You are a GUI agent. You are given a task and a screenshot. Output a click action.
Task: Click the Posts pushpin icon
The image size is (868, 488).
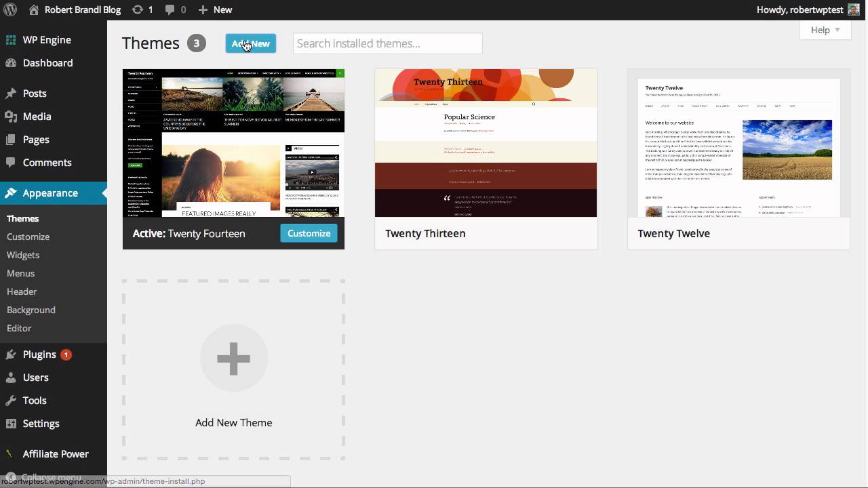pos(11,94)
